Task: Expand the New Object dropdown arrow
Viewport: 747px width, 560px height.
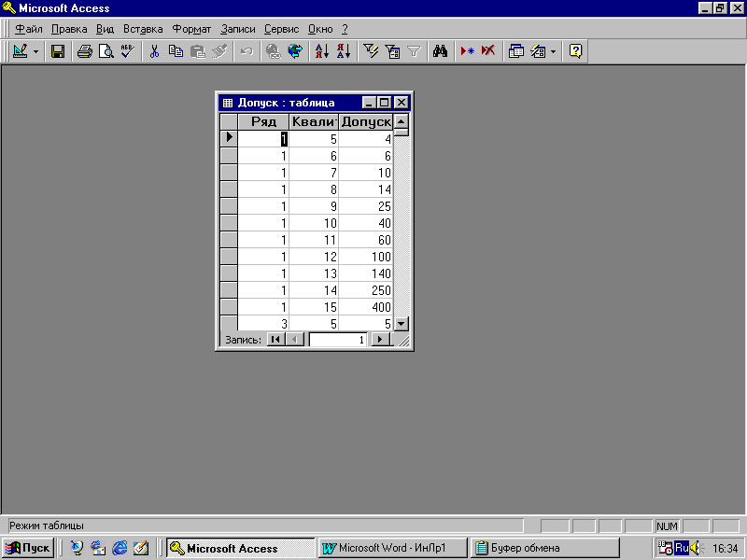Action: [553, 51]
